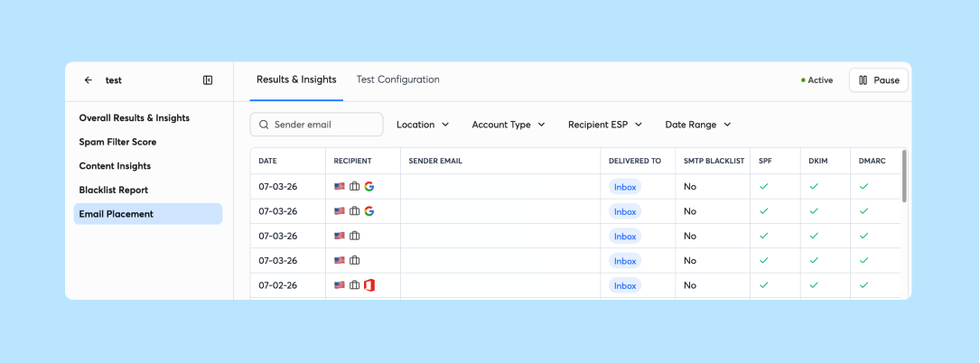Click the green Active status dot
This screenshot has width=980, height=363.
[x=803, y=80]
